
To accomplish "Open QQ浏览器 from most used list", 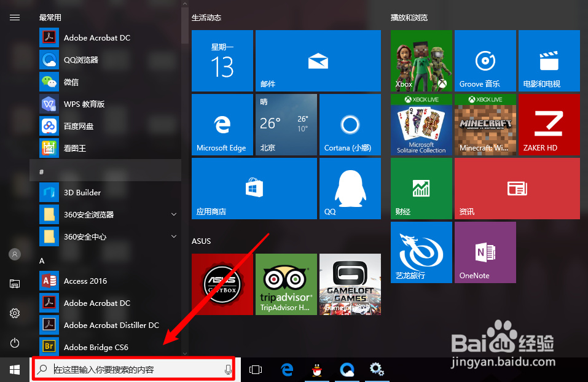I will 106,60.
